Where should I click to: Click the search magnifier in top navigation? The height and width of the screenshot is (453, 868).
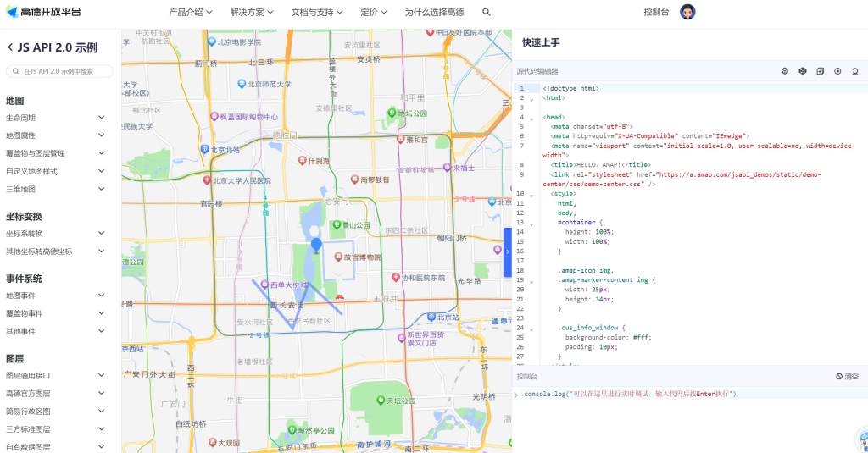[486, 12]
